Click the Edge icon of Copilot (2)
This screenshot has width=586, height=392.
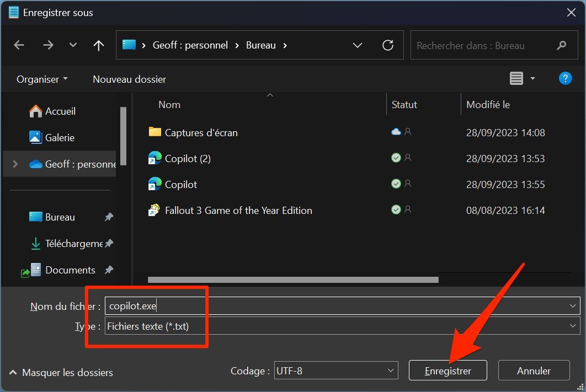[x=155, y=158]
